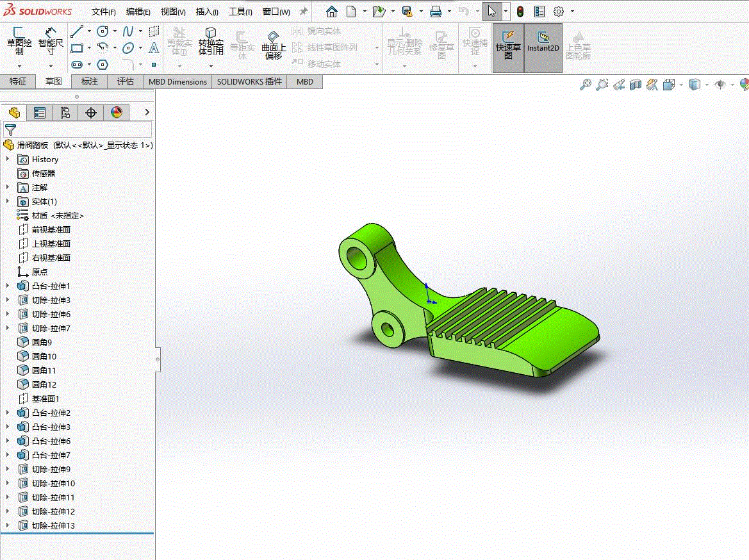Viewport: 749px width, 560px height.
Task: Open the 视图(V) menu
Action: coord(173,12)
